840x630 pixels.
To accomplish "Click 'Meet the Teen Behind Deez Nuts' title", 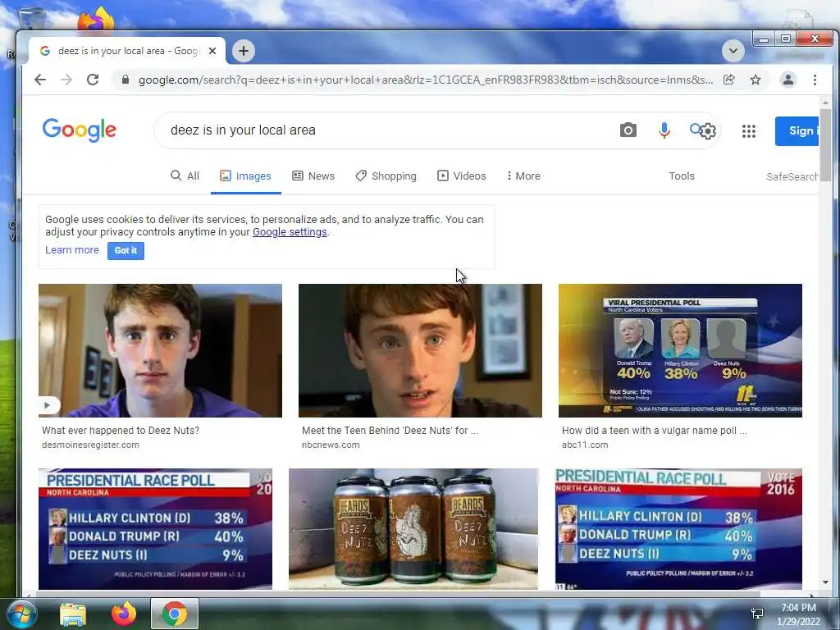I will click(x=390, y=430).
